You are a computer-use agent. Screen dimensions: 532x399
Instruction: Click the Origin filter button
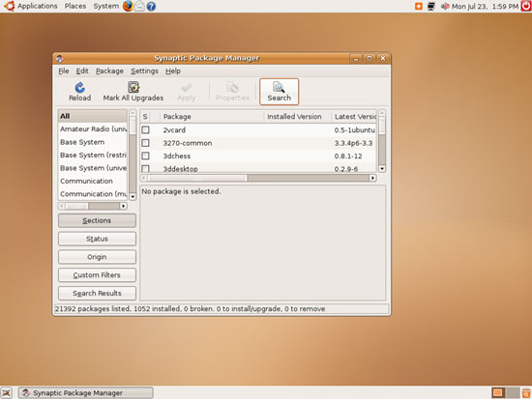point(97,257)
